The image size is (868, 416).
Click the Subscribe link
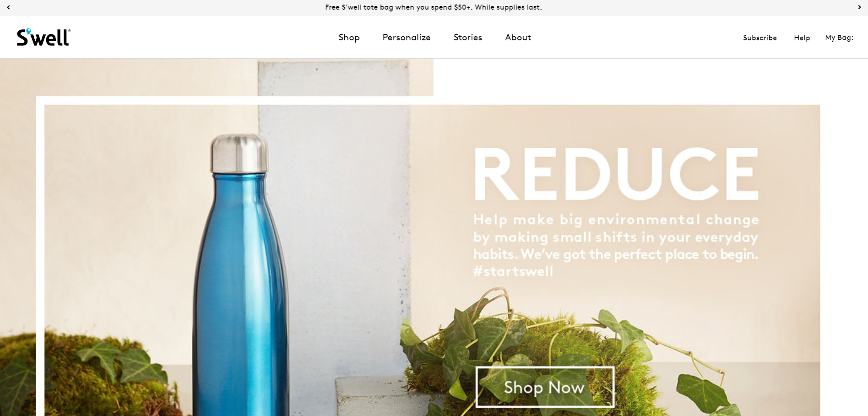tap(760, 38)
